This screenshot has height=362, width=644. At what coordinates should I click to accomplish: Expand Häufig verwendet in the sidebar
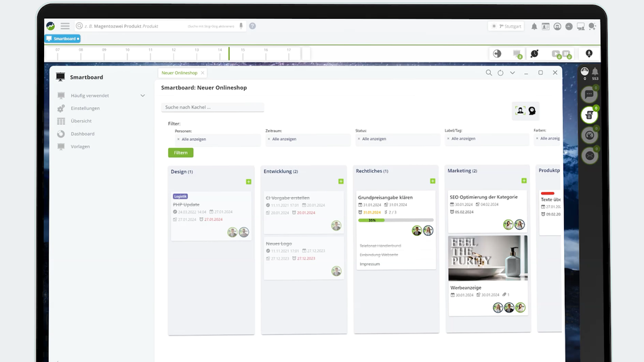point(142,96)
